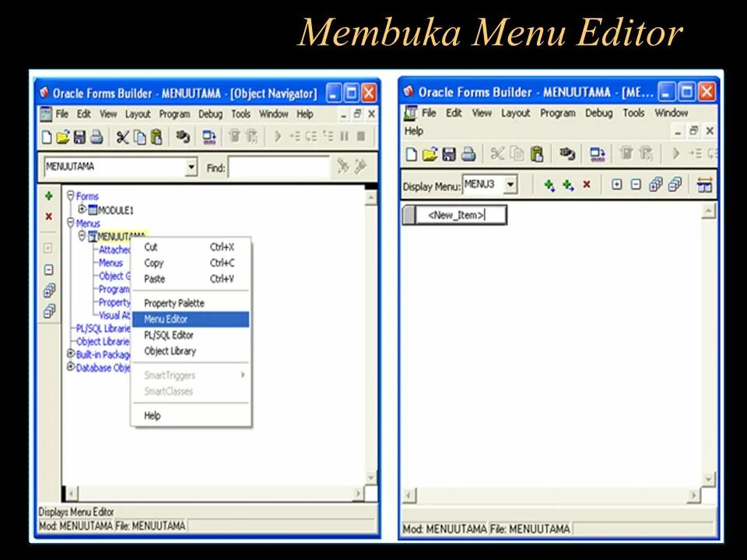Select MODULE1 in the navigator tree
The width and height of the screenshot is (747, 560).
[x=115, y=210]
